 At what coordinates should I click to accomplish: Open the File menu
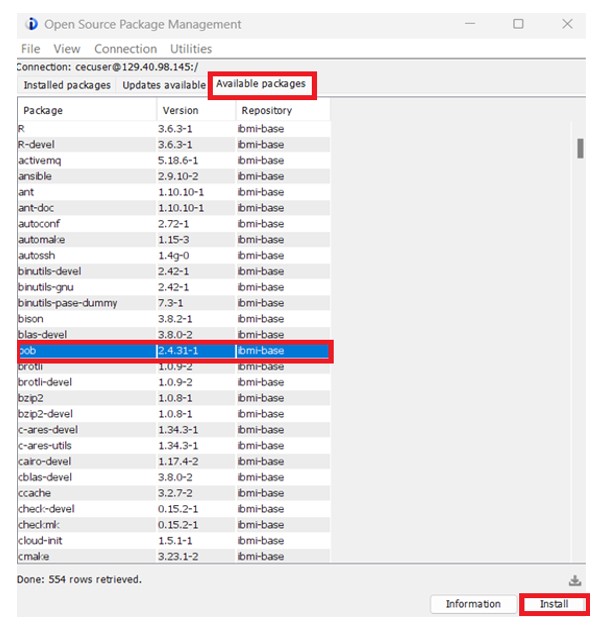tap(31, 49)
